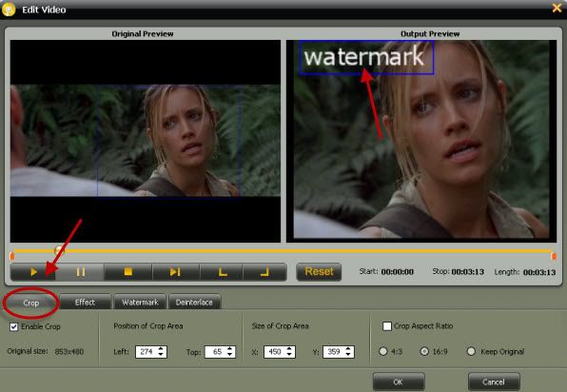This screenshot has width=567, height=392.
Task: Reset the trim settings
Action: [319, 272]
